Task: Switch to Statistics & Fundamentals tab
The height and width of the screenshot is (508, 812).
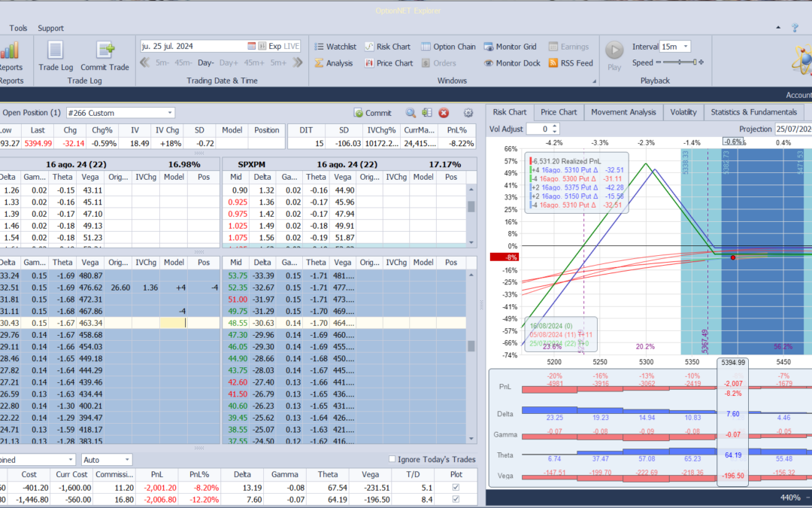Action: (754, 112)
